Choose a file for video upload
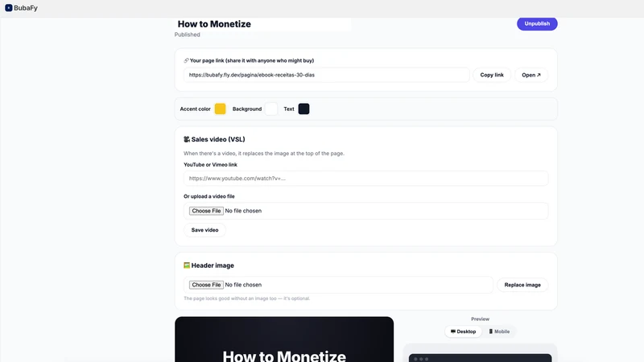The image size is (644, 362). tap(206, 211)
